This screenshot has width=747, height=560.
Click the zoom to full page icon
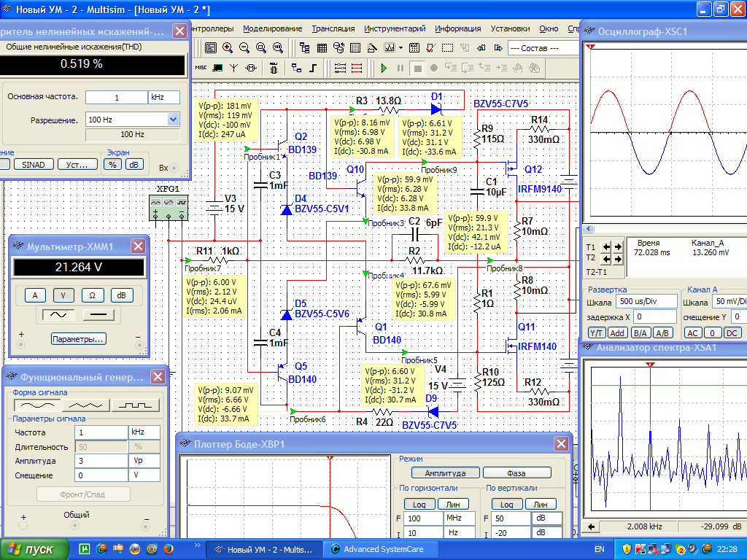pyautogui.click(x=278, y=47)
